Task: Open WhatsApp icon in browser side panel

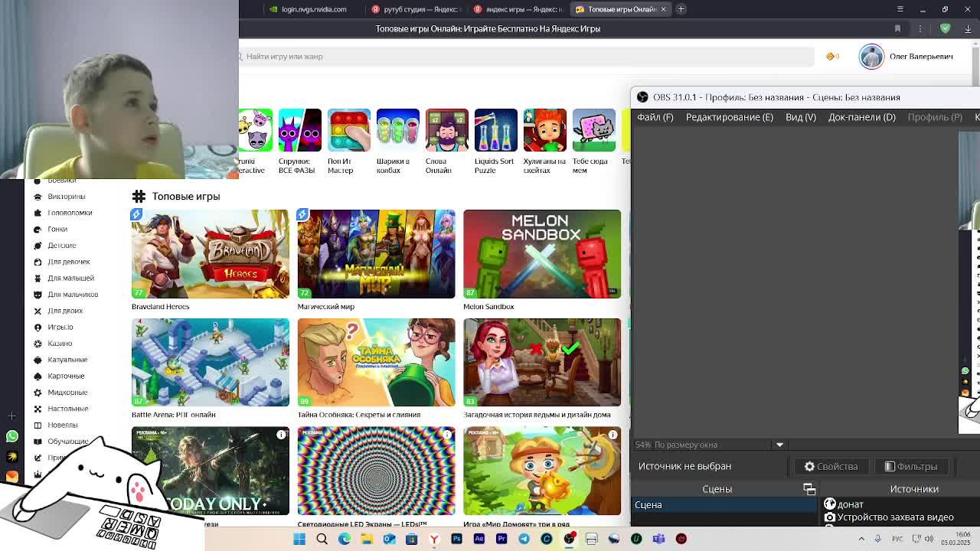Action: pyautogui.click(x=11, y=436)
